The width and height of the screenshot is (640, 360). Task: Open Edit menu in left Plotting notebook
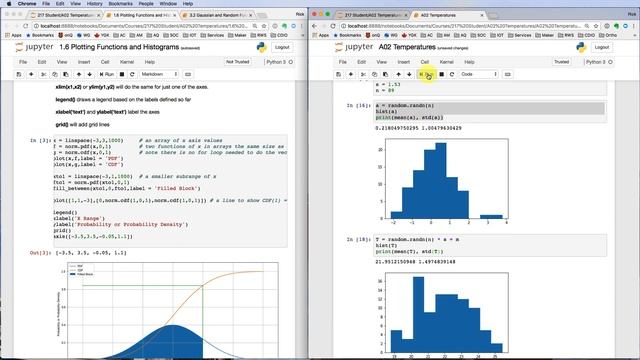click(42, 62)
